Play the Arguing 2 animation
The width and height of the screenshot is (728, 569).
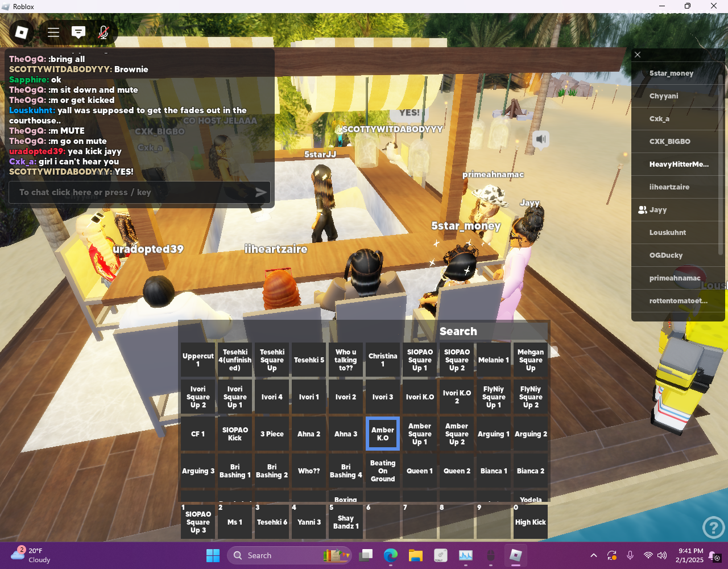[x=531, y=434]
